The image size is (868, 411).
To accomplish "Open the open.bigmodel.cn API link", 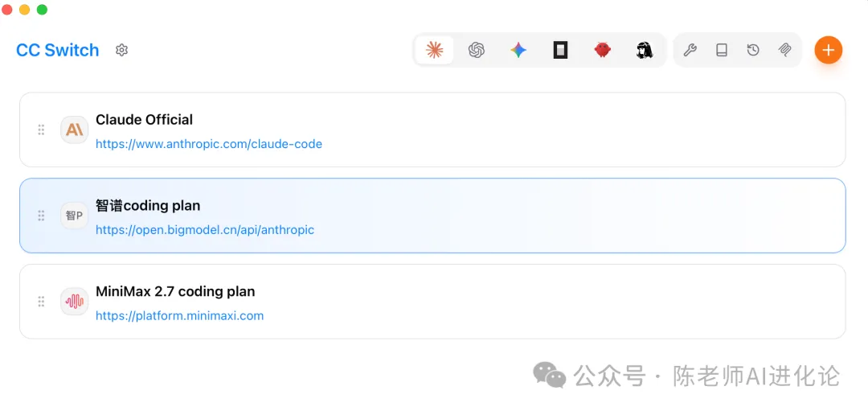I will (x=205, y=230).
